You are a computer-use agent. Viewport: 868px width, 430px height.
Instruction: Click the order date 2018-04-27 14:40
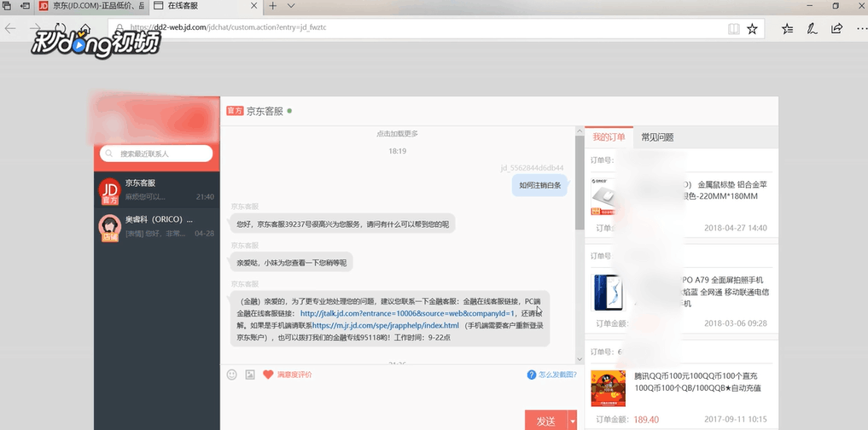pyautogui.click(x=735, y=228)
